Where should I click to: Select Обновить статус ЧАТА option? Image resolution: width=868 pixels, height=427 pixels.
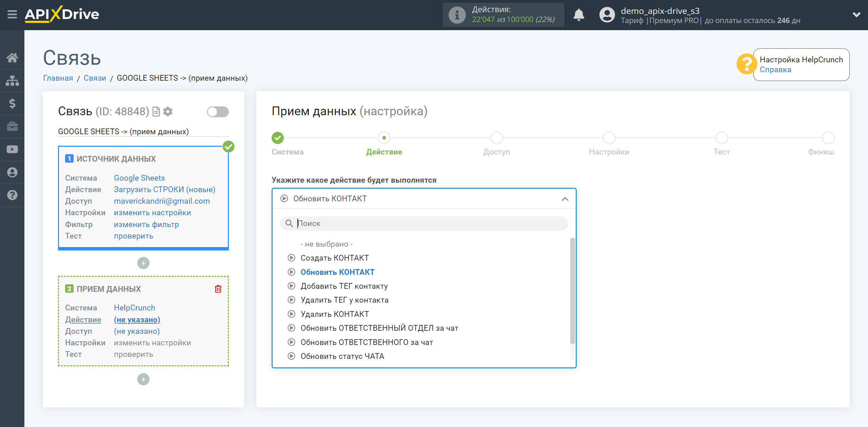(342, 356)
